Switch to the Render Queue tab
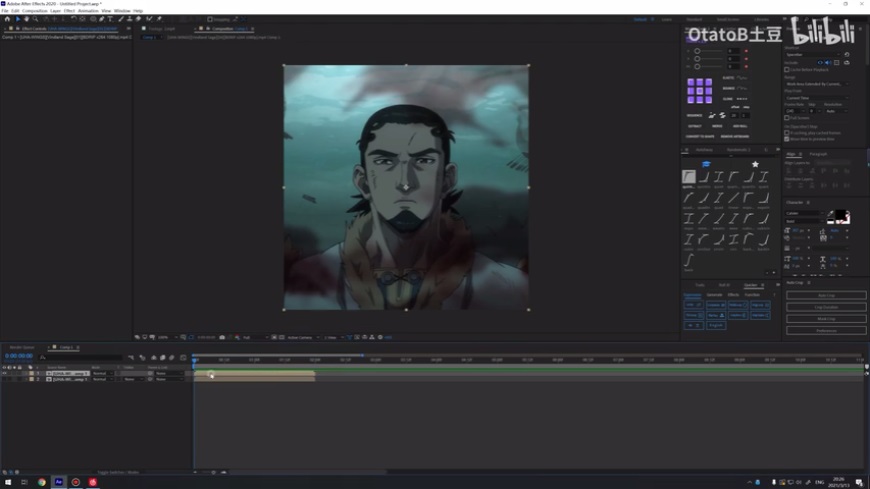The height and width of the screenshot is (489, 870). coord(22,347)
